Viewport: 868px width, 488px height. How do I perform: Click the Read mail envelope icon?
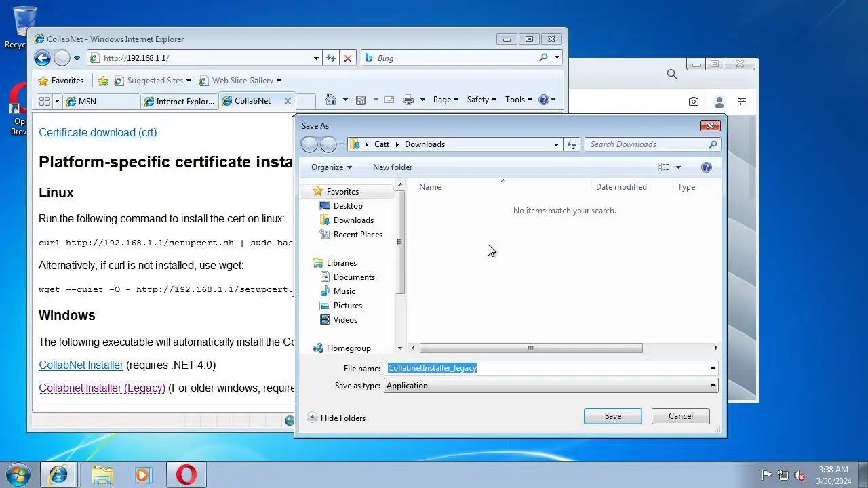389,100
